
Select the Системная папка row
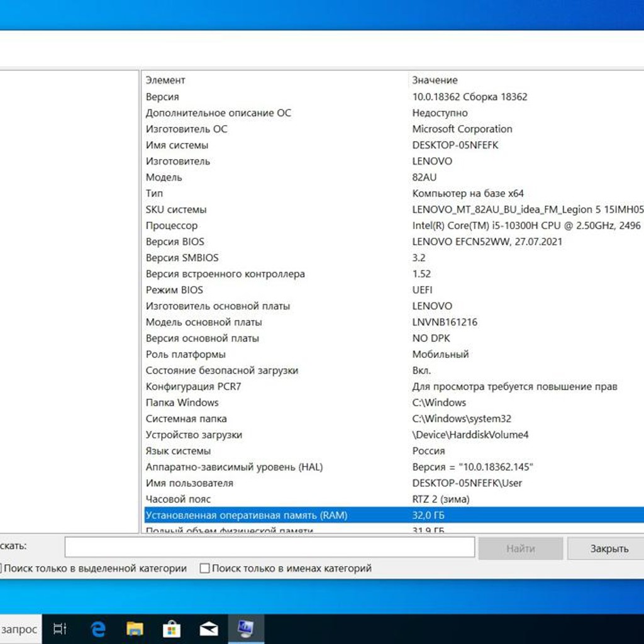pyautogui.click(x=394, y=419)
